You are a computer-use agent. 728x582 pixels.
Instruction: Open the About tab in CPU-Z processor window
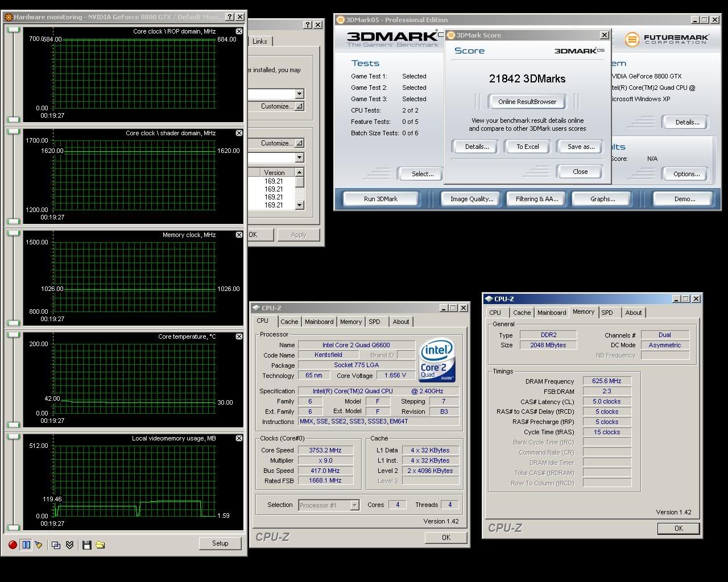click(x=401, y=322)
